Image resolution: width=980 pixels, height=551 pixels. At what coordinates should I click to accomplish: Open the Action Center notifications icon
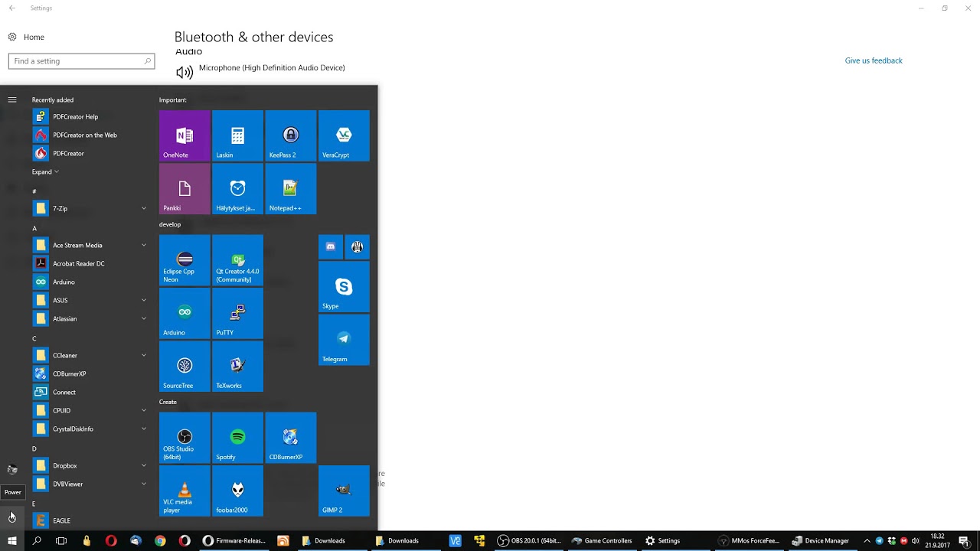(964, 541)
